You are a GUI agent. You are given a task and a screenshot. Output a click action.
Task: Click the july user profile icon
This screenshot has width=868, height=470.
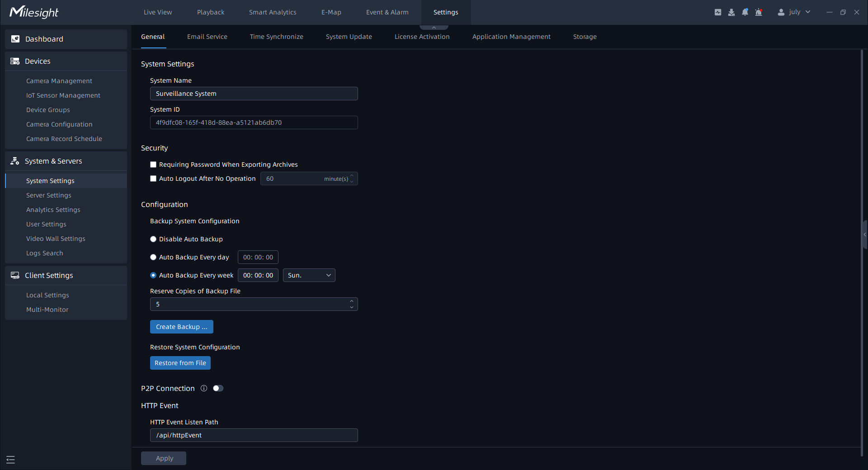[781, 12]
